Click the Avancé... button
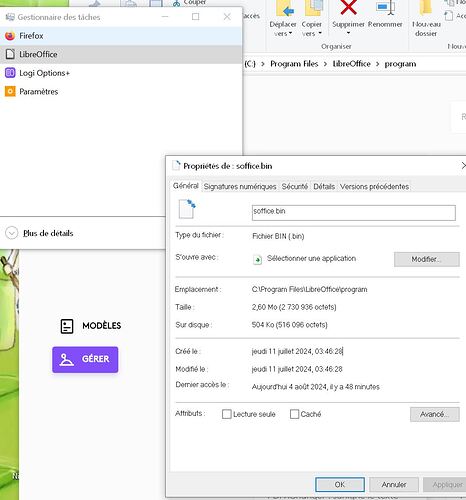The width and height of the screenshot is (466, 500). (435, 414)
